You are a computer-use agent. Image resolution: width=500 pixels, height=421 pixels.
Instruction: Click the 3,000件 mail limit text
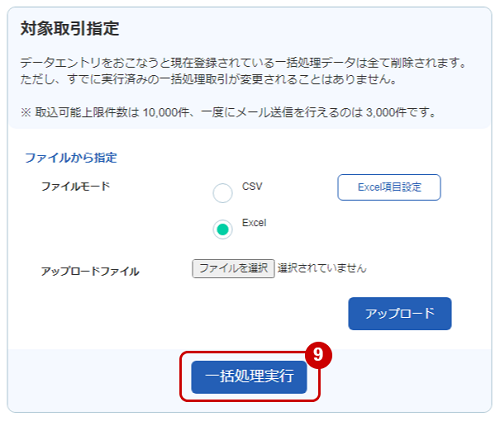(x=386, y=113)
